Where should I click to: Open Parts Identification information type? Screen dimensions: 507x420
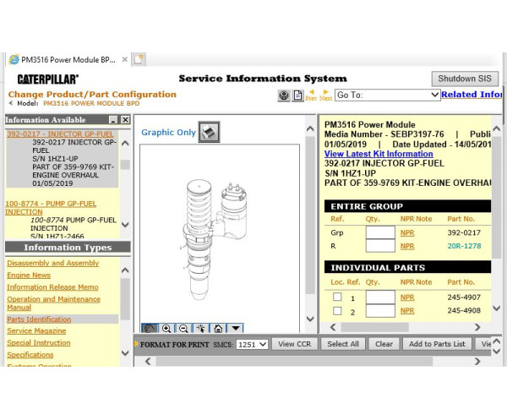coord(39,319)
